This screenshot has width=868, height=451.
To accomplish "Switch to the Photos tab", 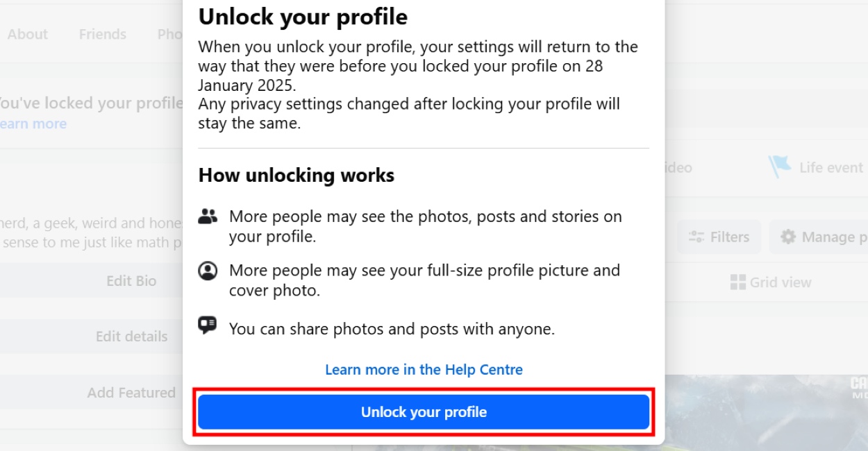I will coord(170,33).
